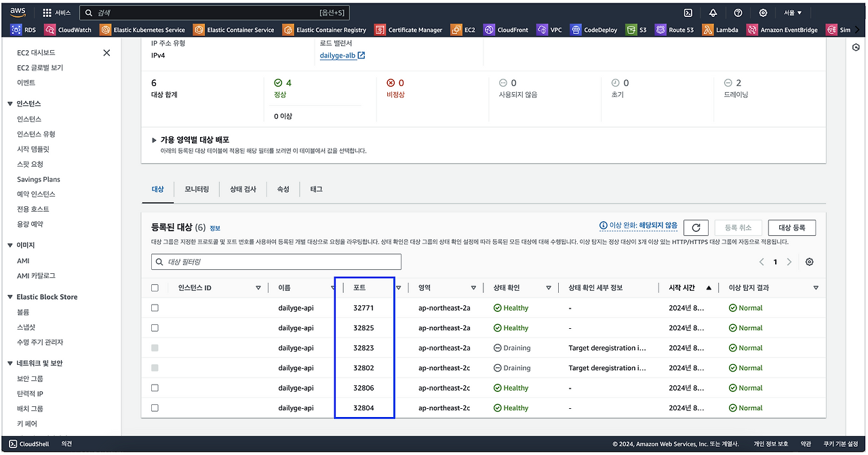Open 보안 그룹 in sidebar

coord(30,379)
